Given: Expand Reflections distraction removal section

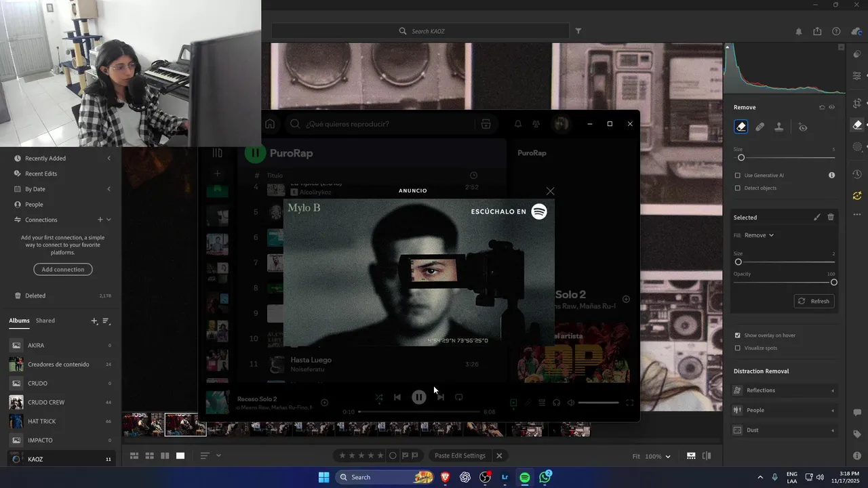Looking at the screenshot, I should pyautogui.click(x=785, y=390).
